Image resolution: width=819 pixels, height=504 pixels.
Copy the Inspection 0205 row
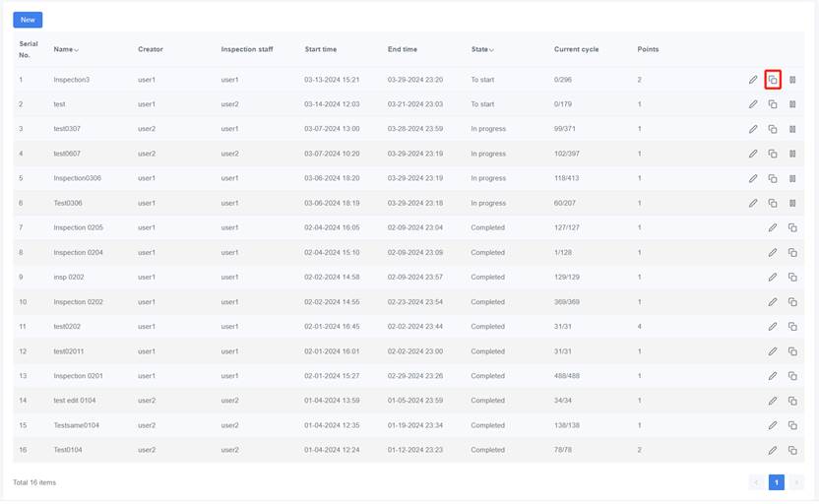pyautogui.click(x=792, y=227)
